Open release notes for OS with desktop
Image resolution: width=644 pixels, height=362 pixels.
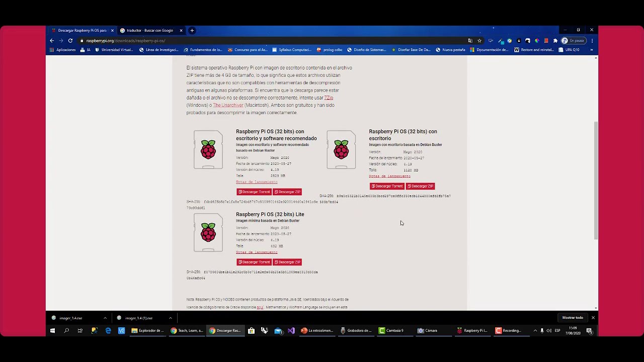pyautogui.click(x=389, y=176)
